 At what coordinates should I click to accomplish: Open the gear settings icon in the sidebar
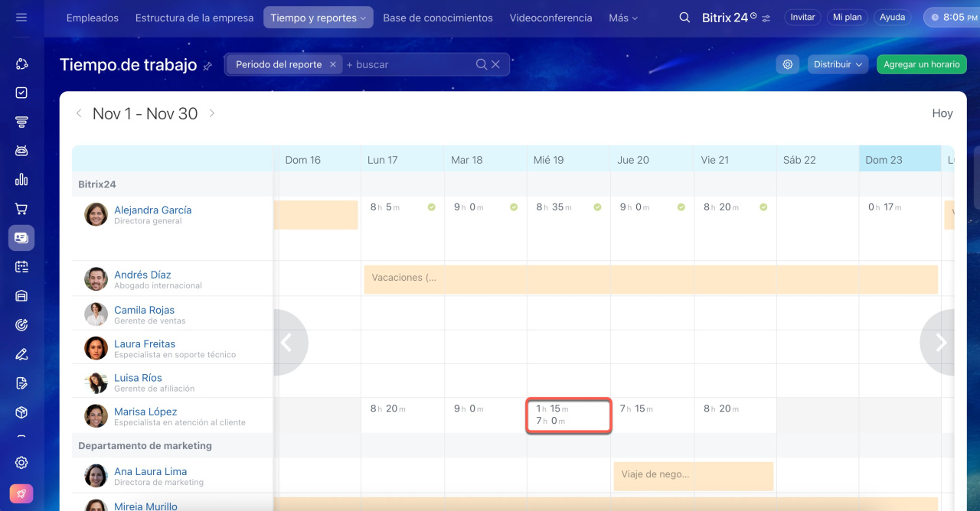pyautogui.click(x=21, y=462)
